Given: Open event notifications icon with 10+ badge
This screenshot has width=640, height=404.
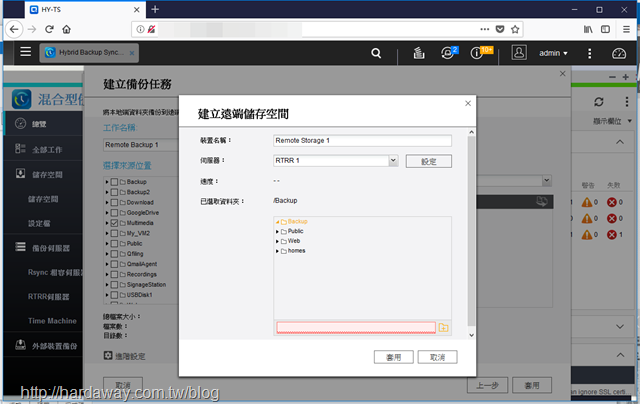Looking at the screenshot, I should click(478, 53).
